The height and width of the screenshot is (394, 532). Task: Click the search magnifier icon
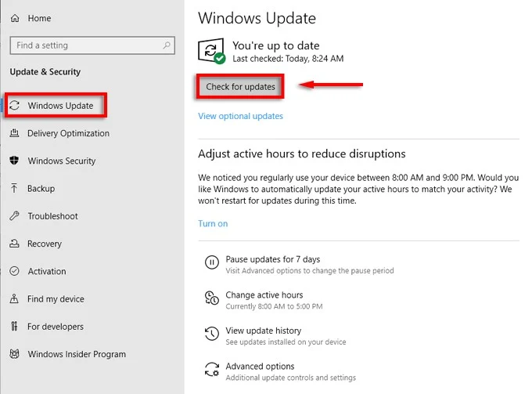166,45
